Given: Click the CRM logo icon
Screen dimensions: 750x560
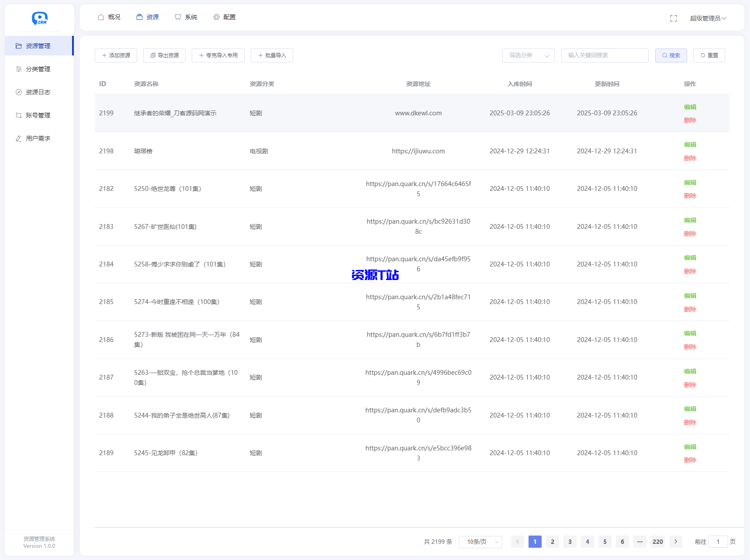Looking at the screenshot, I should 39,18.
